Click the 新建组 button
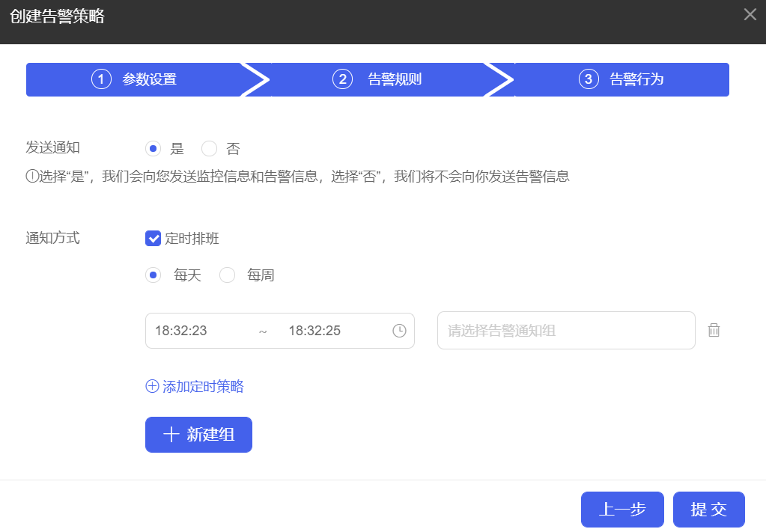 click(198, 435)
